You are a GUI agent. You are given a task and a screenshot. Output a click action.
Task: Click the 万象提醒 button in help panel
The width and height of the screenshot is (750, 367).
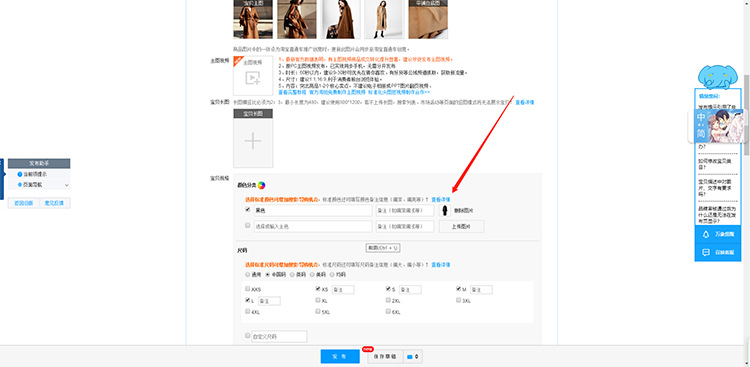tap(718, 234)
